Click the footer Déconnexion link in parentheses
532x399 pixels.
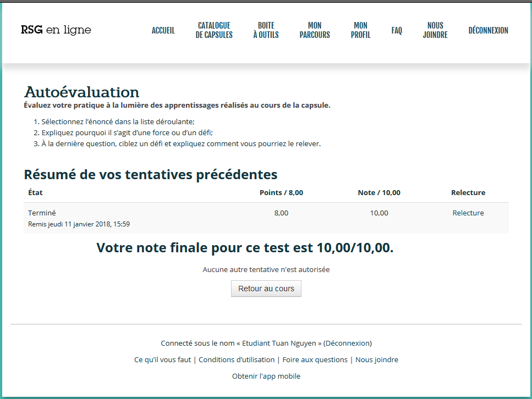click(347, 343)
